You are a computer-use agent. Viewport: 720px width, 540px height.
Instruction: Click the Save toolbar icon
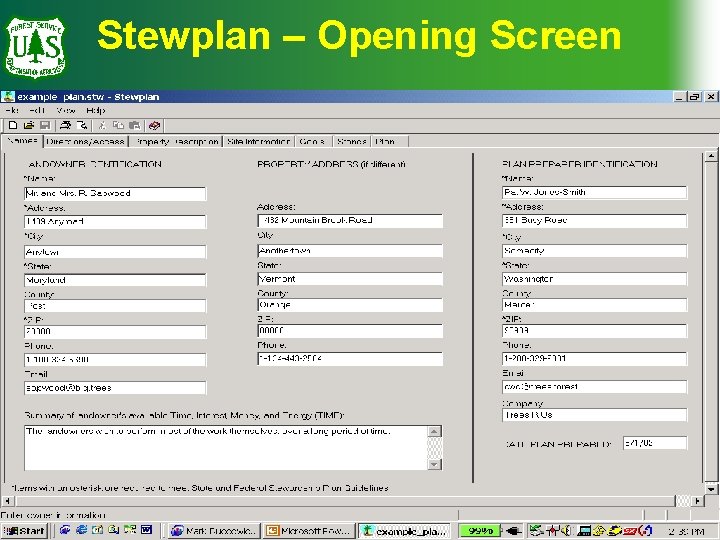(45, 125)
